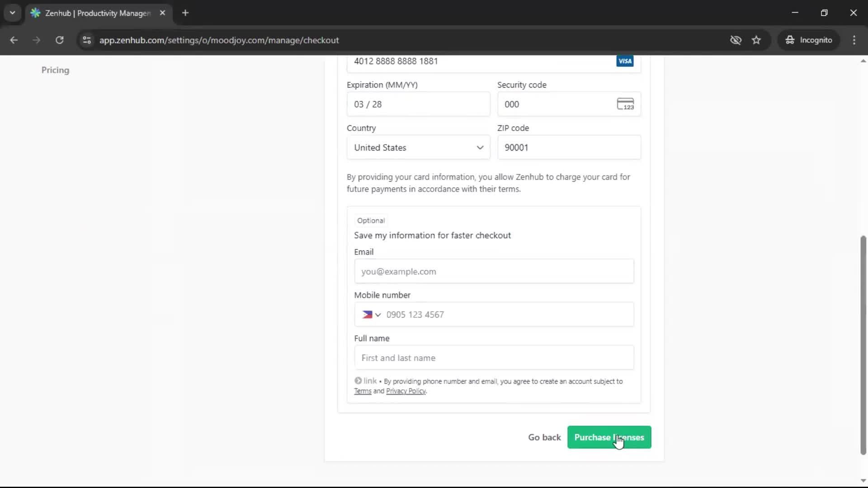Open the Chrome three-dot menu
This screenshot has height=488, width=868.
[854, 40]
